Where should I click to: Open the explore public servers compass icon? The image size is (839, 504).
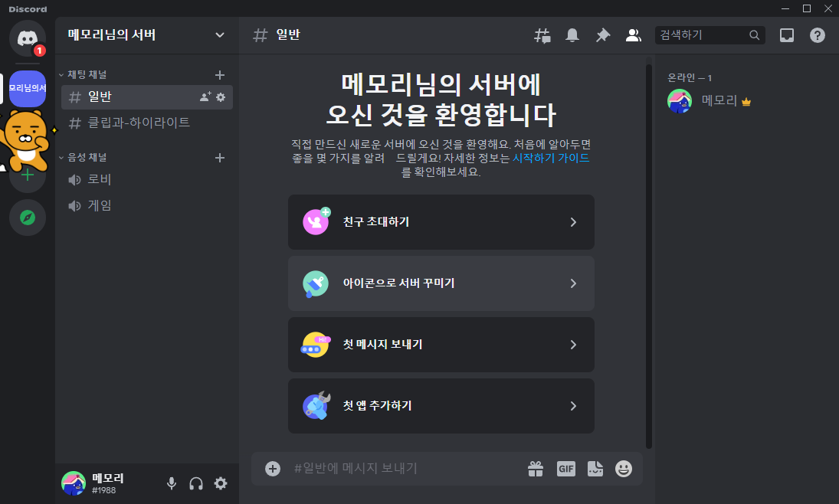click(x=28, y=218)
